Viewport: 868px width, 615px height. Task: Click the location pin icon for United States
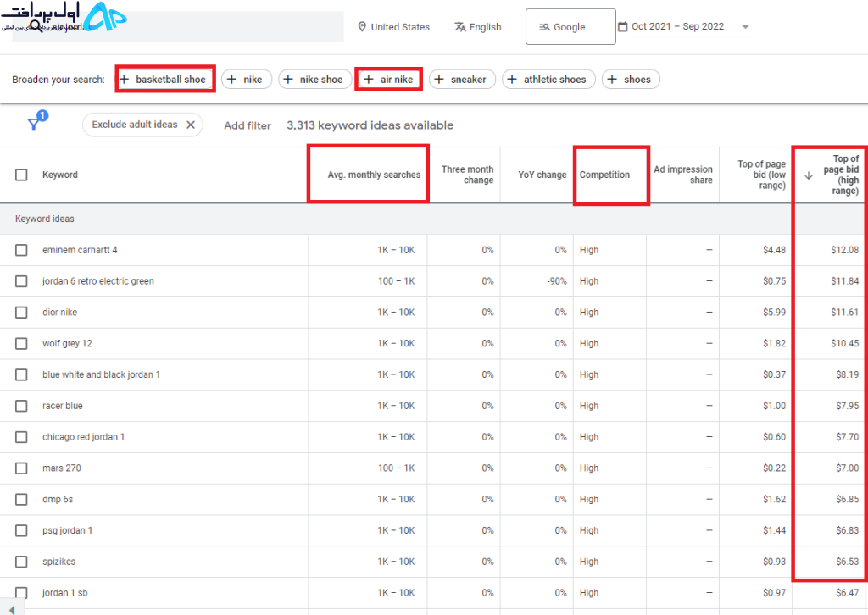tap(362, 26)
